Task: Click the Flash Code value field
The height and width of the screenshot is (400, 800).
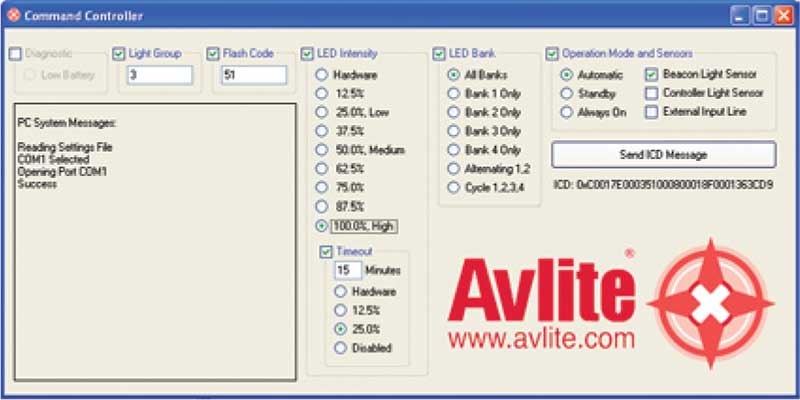Action: (254, 75)
